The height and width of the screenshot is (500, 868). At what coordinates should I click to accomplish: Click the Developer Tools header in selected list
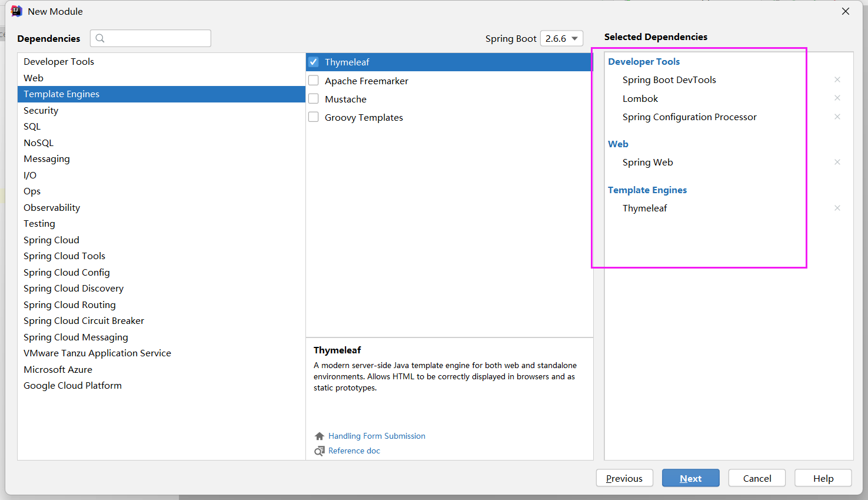[x=644, y=61]
